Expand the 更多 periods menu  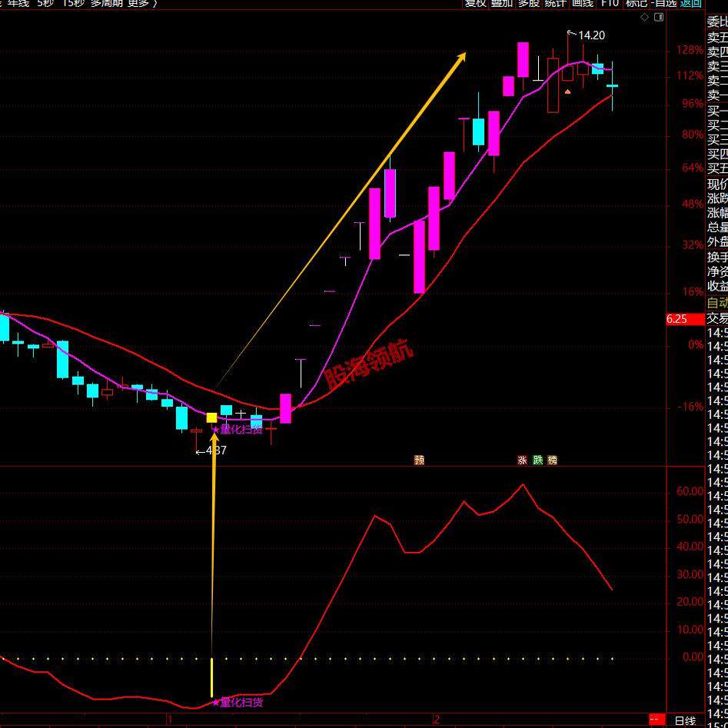(142, 3)
